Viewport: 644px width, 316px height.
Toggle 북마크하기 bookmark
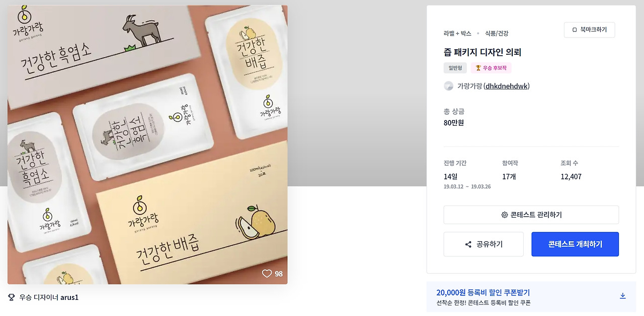pos(589,30)
